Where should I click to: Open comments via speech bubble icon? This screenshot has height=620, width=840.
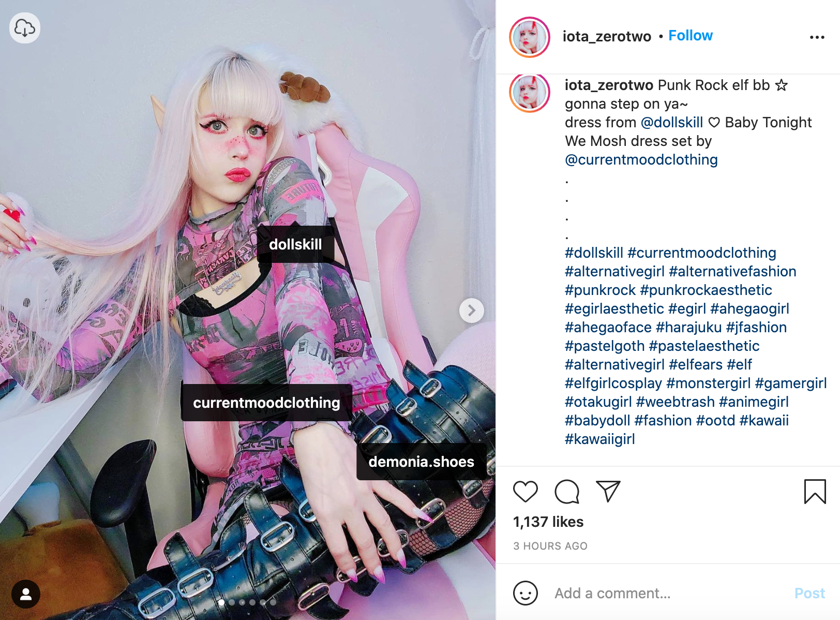click(567, 491)
